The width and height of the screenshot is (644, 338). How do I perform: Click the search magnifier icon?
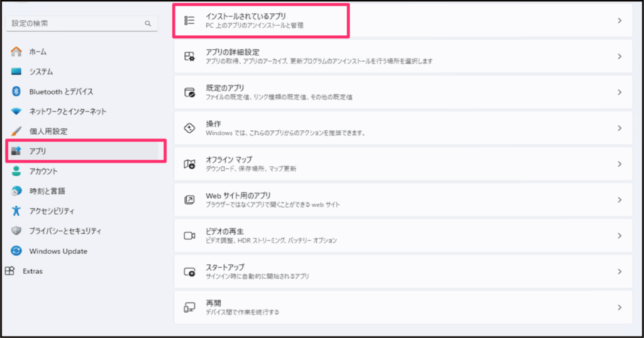[x=148, y=23]
